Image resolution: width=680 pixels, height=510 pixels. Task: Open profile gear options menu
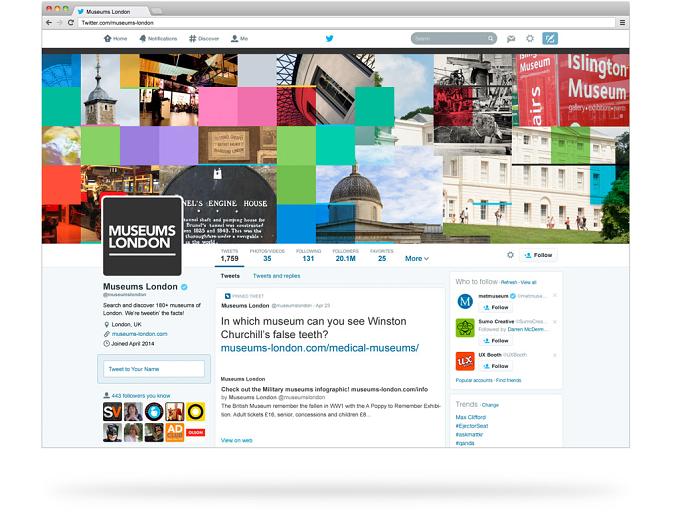point(510,255)
